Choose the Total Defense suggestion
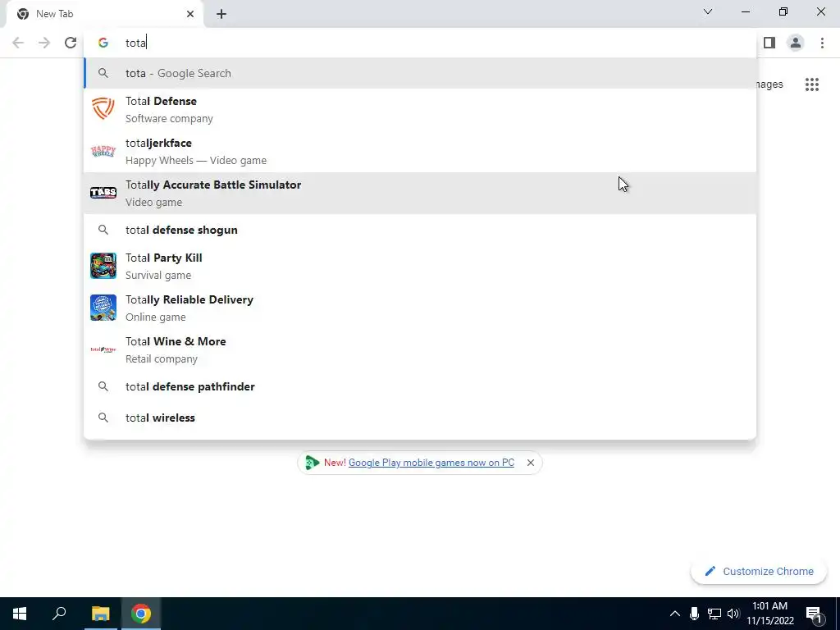 click(420, 109)
